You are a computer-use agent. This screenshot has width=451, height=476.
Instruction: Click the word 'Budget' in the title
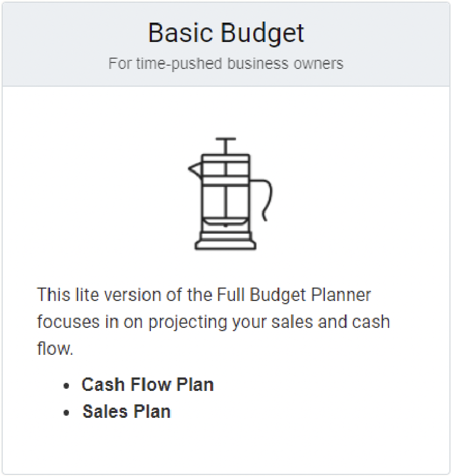pyautogui.click(x=262, y=34)
